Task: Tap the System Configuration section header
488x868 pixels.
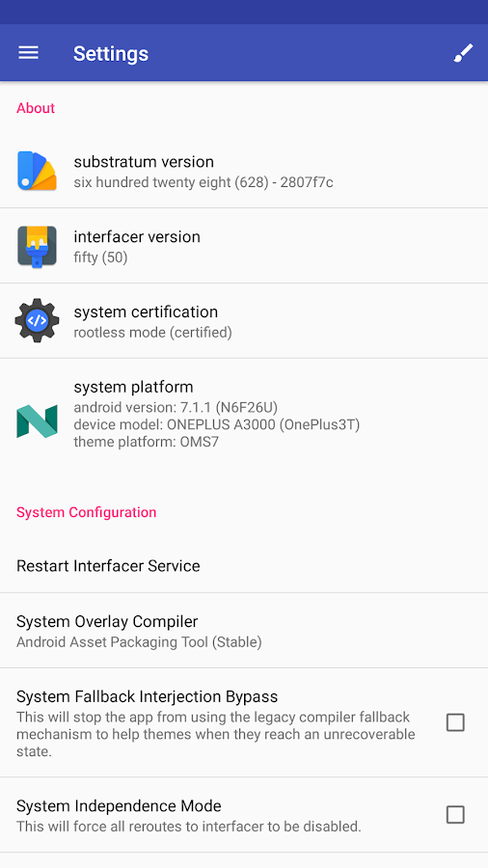Action: 86,512
